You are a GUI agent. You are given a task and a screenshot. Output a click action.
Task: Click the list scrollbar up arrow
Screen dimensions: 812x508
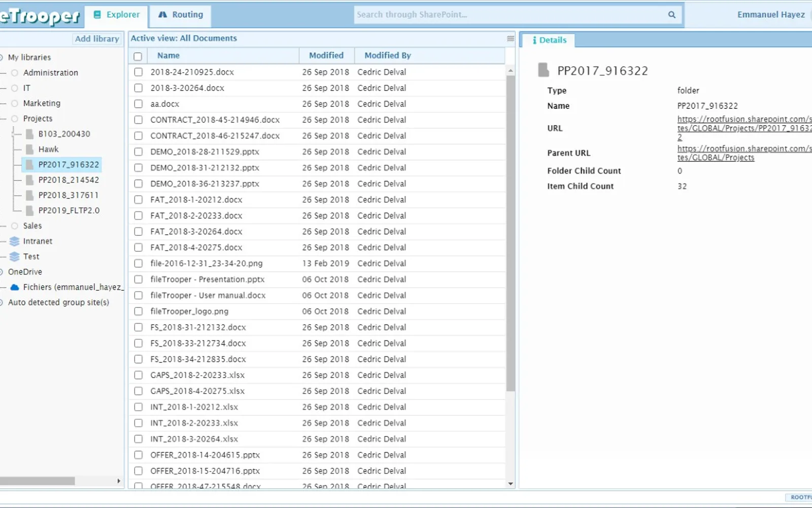(511, 71)
